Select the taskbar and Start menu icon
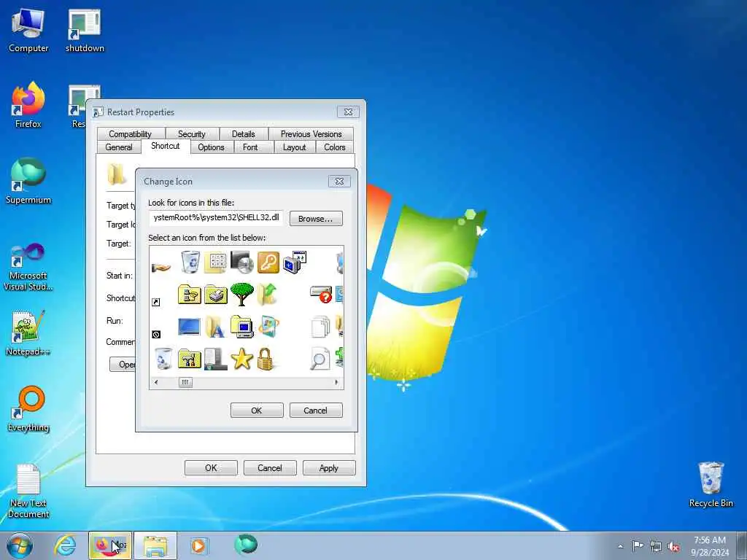747x560 pixels. 216,359
